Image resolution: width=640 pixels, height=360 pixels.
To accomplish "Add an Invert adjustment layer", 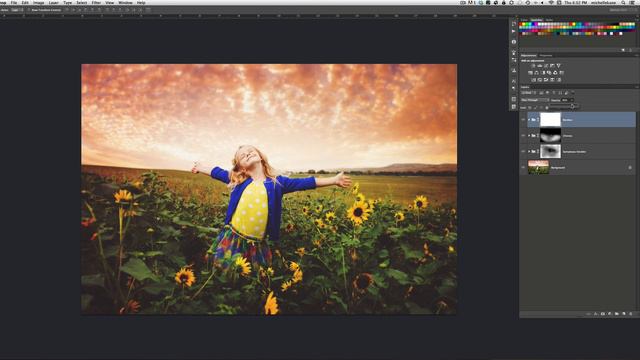I will (x=533, y=80).
